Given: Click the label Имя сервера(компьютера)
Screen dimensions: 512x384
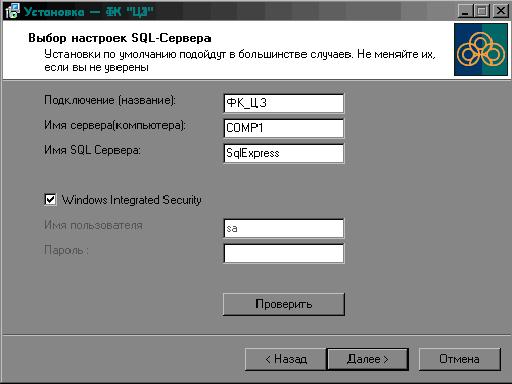Looking at the screenshot, I should click(x=115, y=125).
